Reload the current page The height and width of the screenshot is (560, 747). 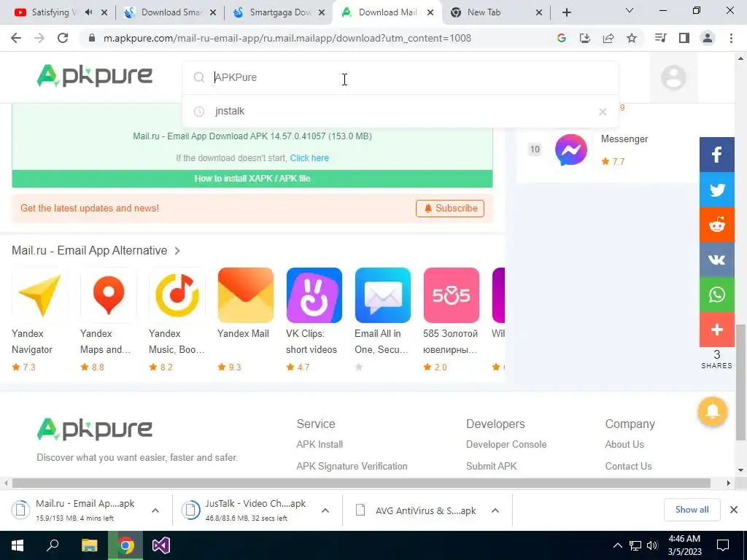click(63, 38)
